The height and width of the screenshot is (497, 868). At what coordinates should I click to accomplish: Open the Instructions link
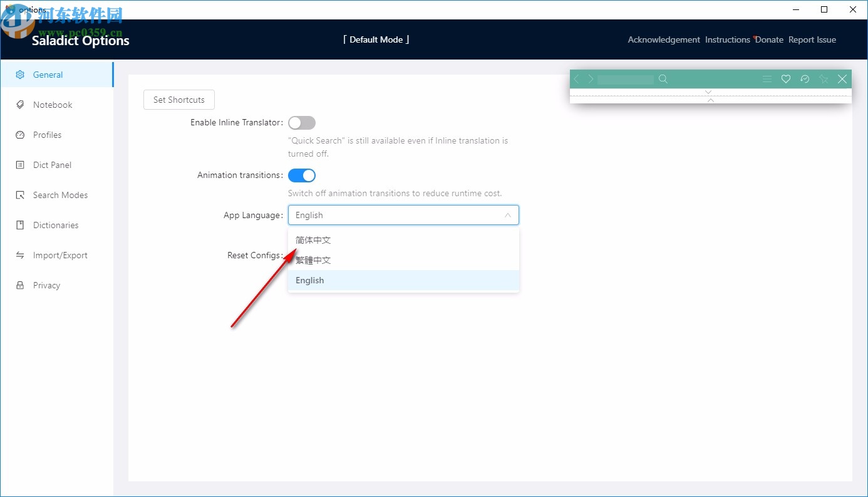coord(728,39)
